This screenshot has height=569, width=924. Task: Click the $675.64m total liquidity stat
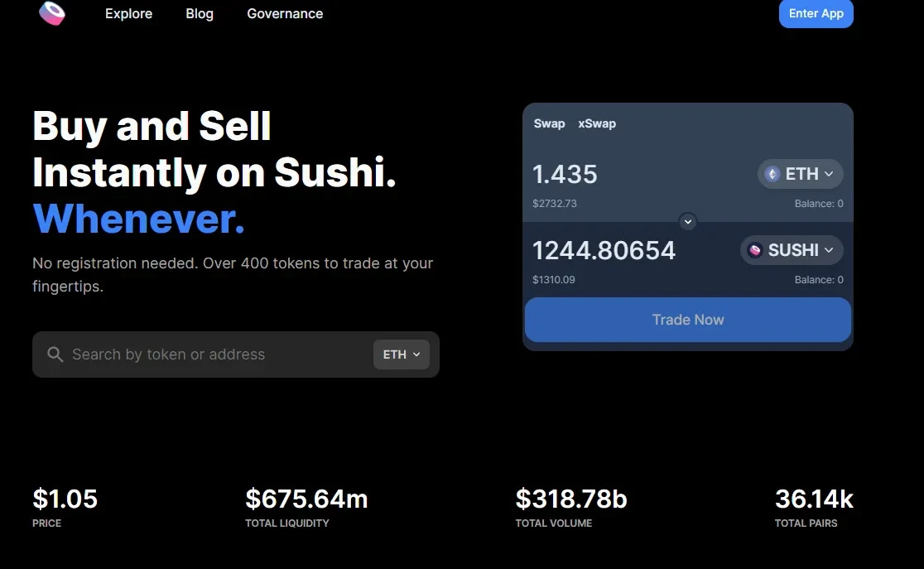[x=306, y=499]
